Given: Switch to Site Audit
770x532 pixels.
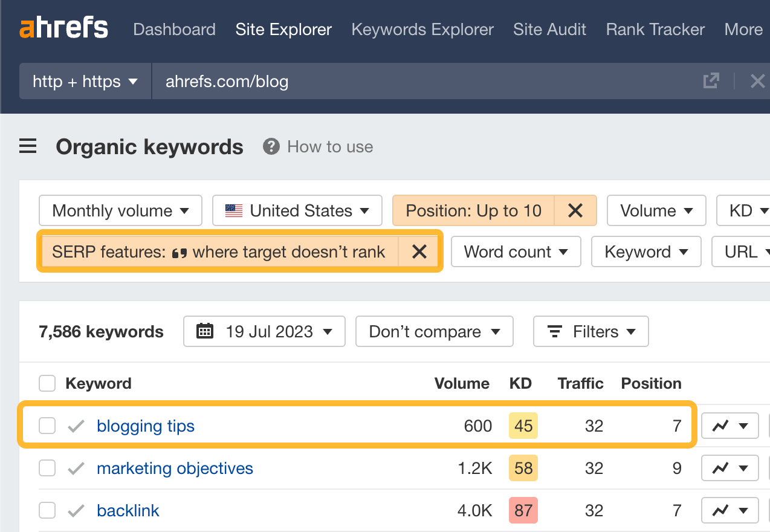Looking at the screenshot, I should click(x=549, y=29).
